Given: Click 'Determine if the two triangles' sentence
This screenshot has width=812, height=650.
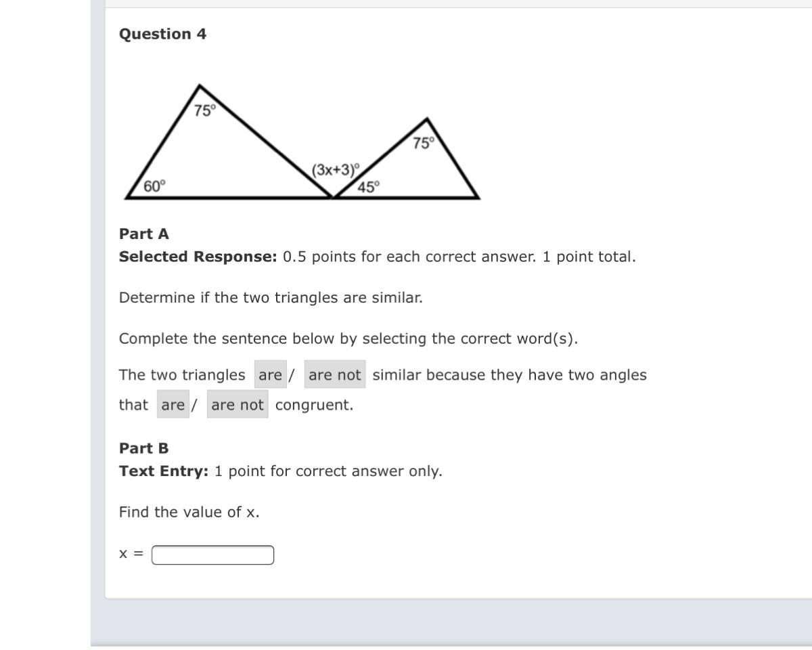Looking at the screenshot, I should tap(271, 298).
